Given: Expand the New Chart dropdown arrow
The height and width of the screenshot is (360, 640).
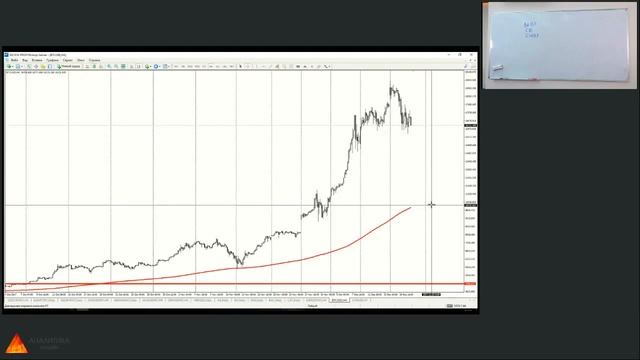Looking at the screenshot, I should click(13, 66).
